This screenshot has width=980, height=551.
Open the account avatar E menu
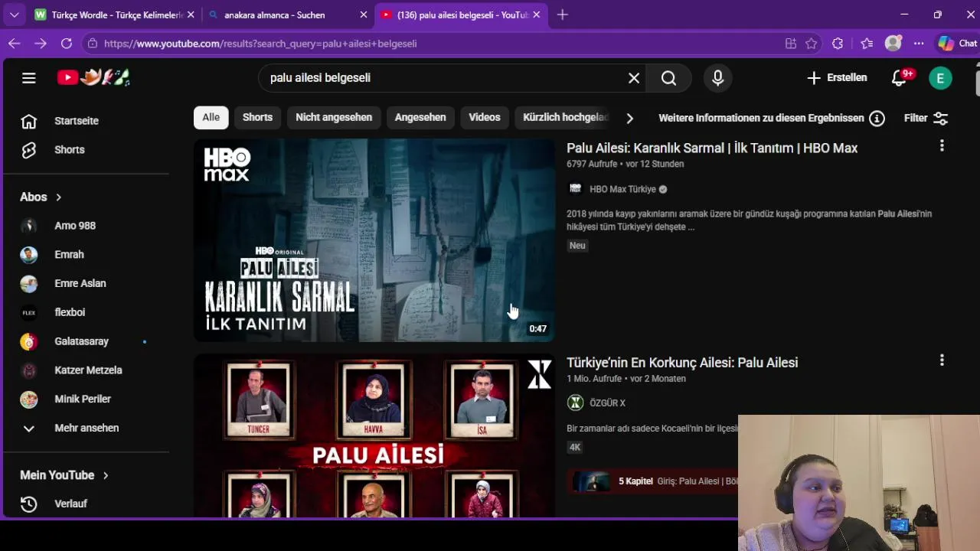(940, 78)
